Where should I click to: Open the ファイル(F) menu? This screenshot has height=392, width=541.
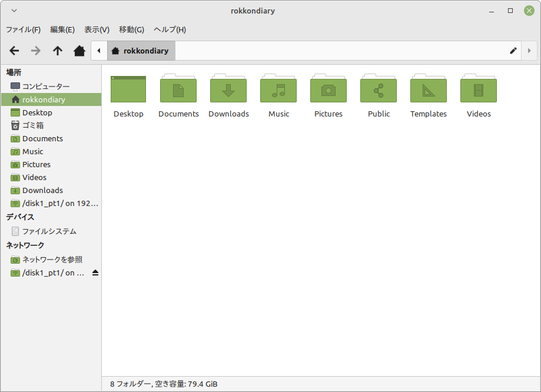tap(23, 29)
